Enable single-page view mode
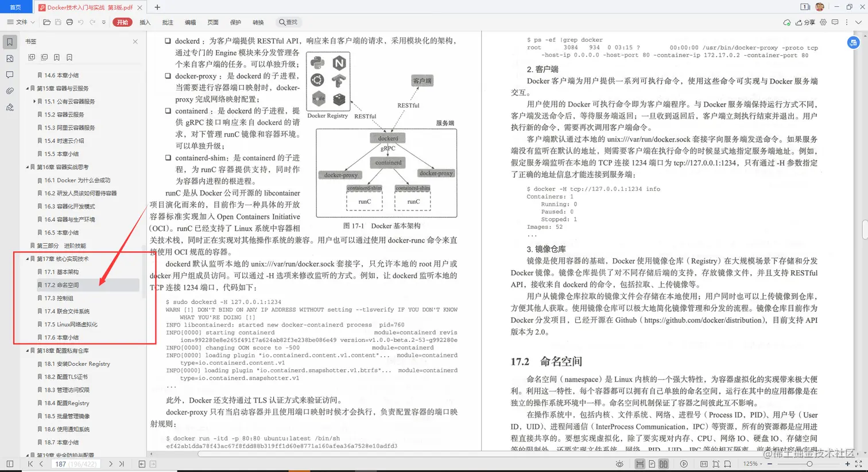 coord(652,463)
